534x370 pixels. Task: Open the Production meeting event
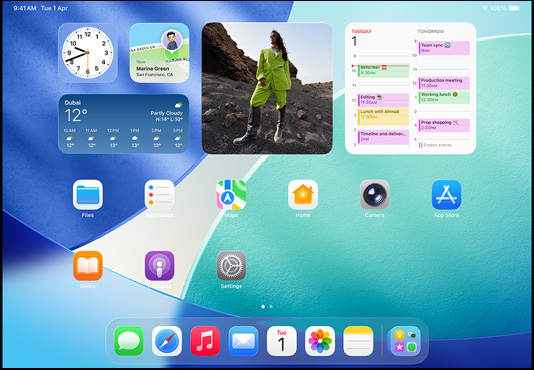pos(444,83)
